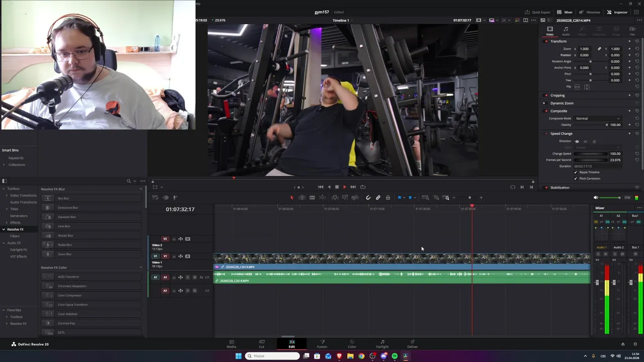The height and width of the screenshot is (362, 644).
Task: Add a blue marker at the playhead
Action: point(410,198)
